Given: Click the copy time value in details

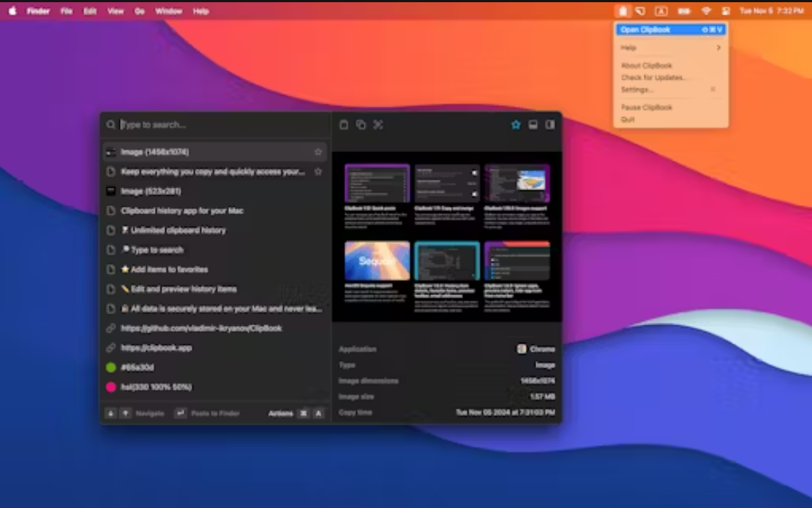Looking at the screenshot, I should coord(505,412).
